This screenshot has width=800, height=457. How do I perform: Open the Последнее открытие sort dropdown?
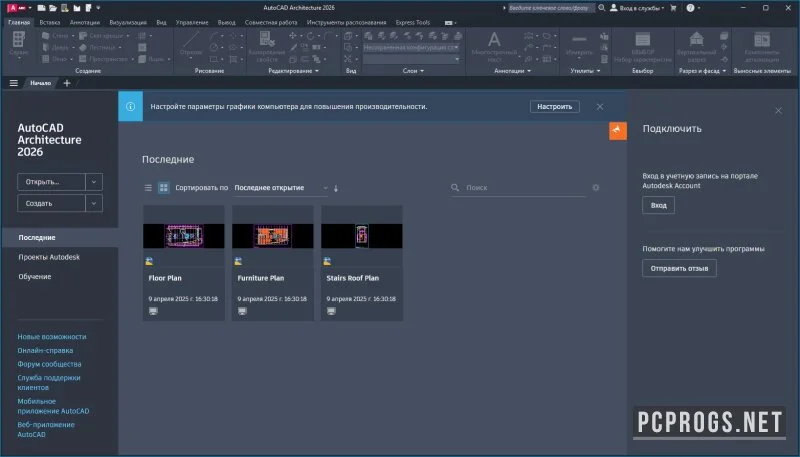pyautogui.click(x=281, y=188)
